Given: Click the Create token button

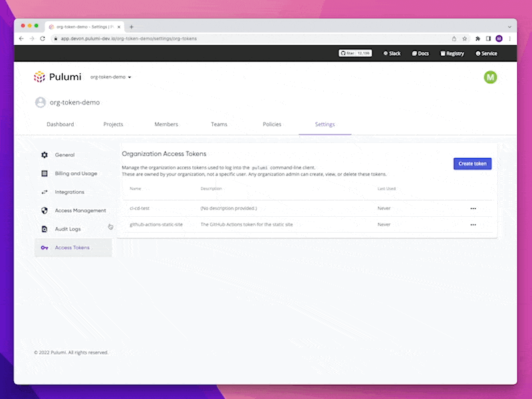Looking at the screenshot, I should 472,164.
